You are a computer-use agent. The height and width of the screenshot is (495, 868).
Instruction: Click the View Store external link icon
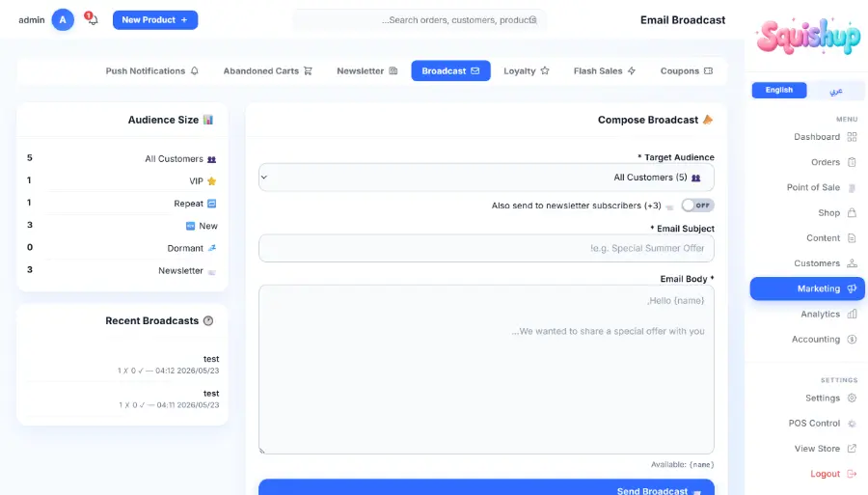pos(852,449)
